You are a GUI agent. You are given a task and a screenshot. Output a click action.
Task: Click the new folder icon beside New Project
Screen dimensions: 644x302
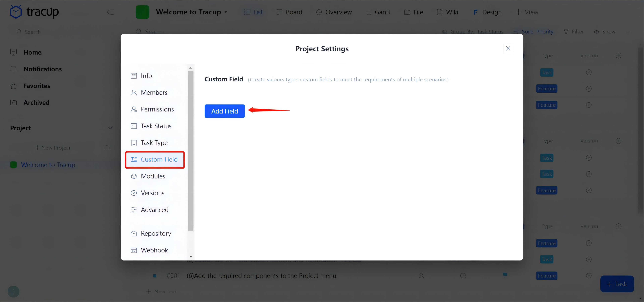click(107, 148)
